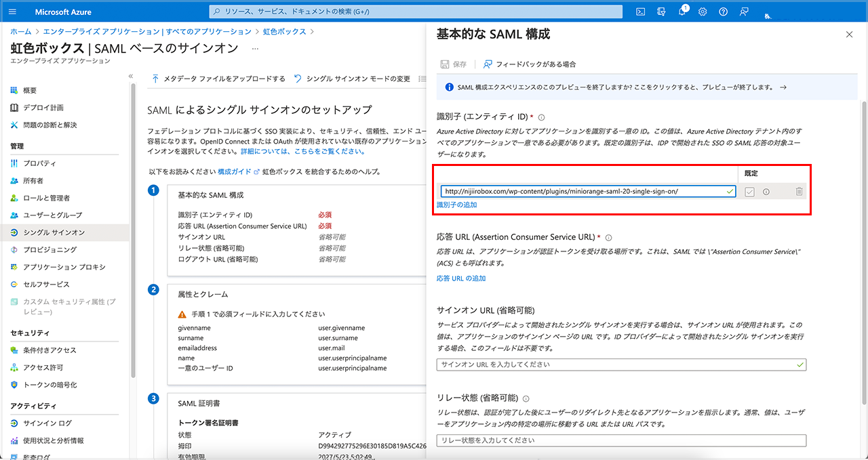Delete the identifier with trash icon

click(x=799, y=192)
